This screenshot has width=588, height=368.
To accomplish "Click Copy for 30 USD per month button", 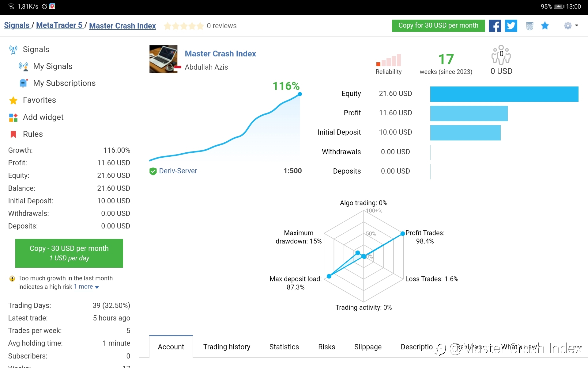I will (438, 25).
